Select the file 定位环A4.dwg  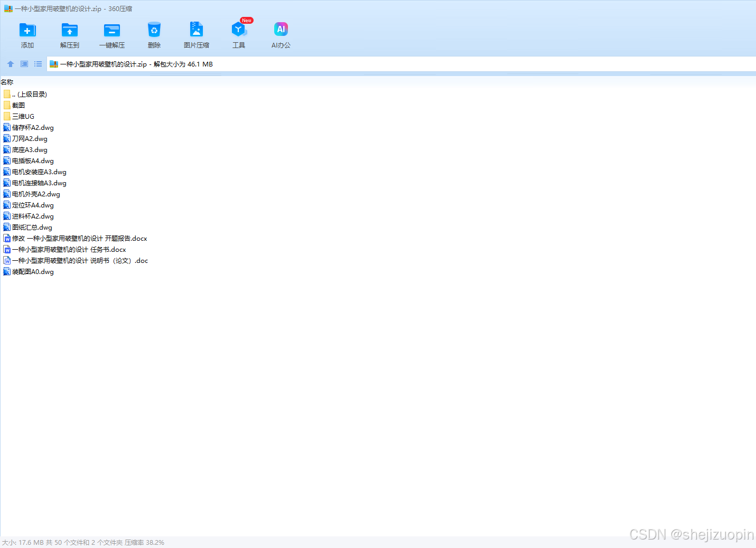click(29, 205)
